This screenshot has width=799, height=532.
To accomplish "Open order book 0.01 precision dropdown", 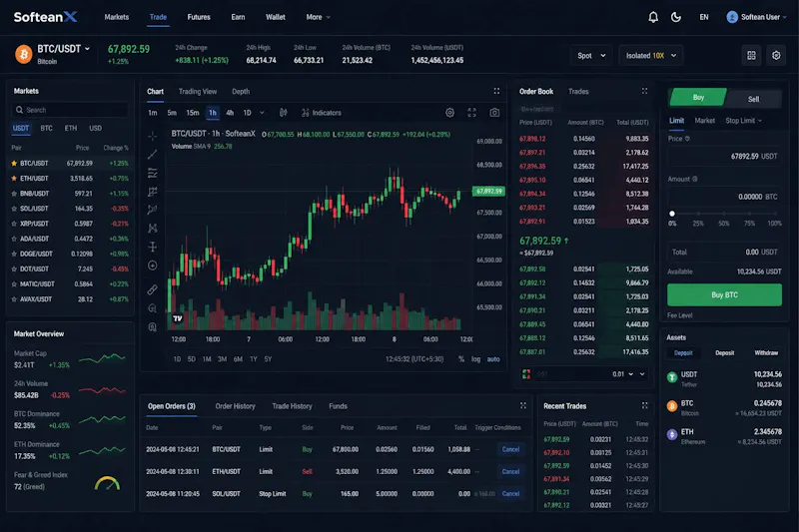I will [622, 374].
